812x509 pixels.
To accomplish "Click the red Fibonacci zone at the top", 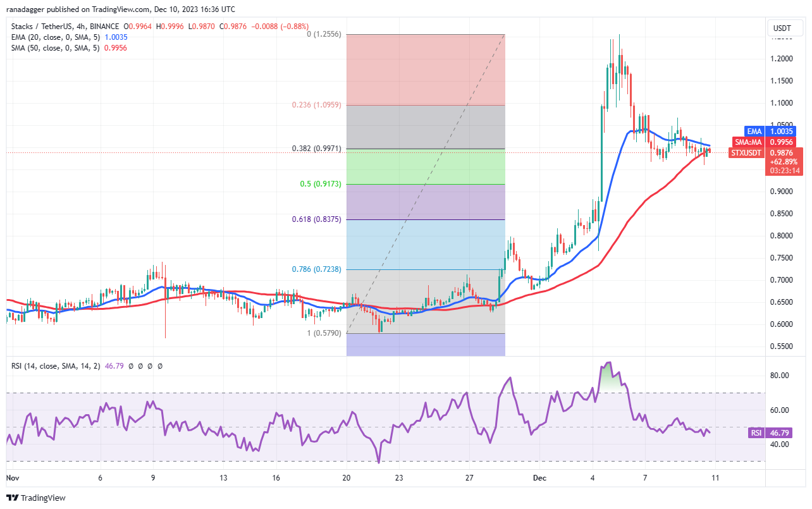I will tap(425, 70).
